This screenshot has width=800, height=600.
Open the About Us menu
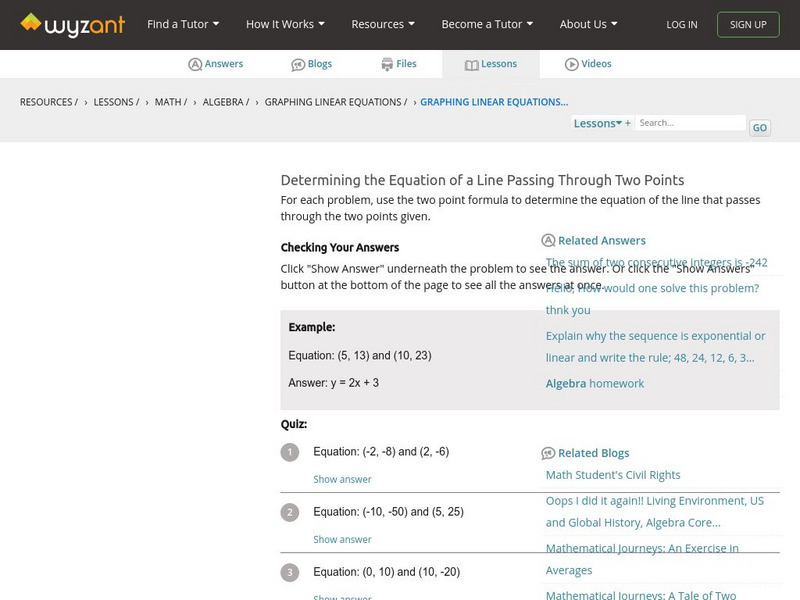(x=588, y=24)
